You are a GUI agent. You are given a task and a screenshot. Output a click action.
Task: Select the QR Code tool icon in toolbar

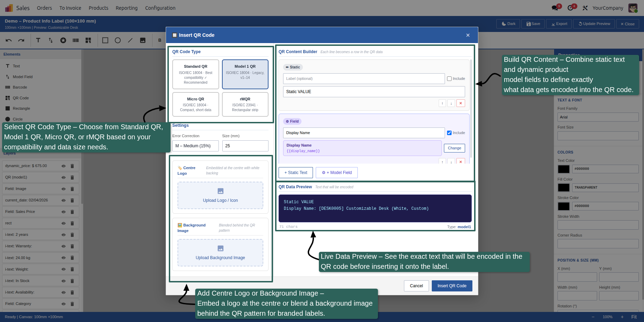pos(88,40)
